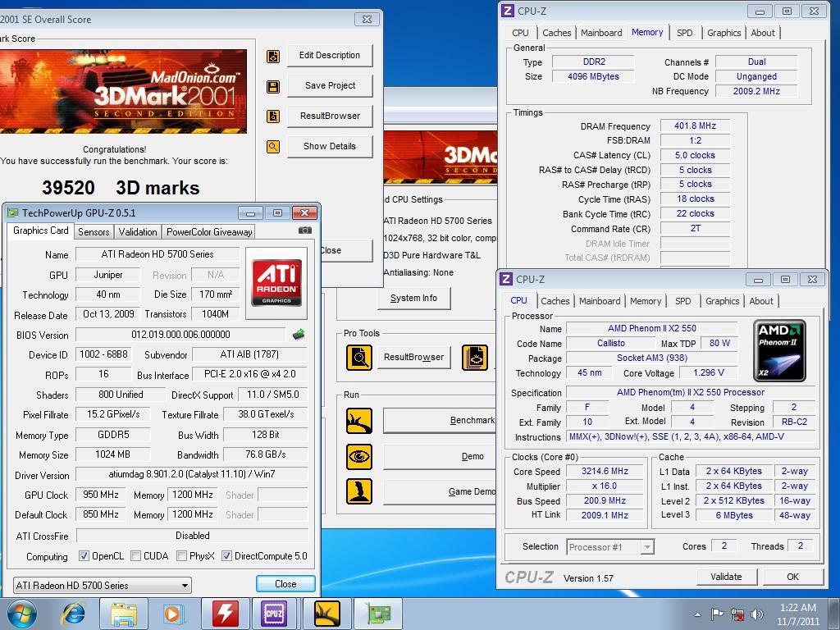Viewport: 840px width, 630px height.
Task: Click the Save Project button
Action: pyautogui.click(x=330, y=85)
